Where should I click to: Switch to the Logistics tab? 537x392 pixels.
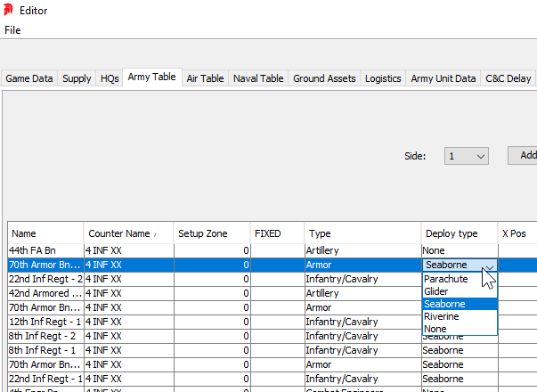click(383, 78)
